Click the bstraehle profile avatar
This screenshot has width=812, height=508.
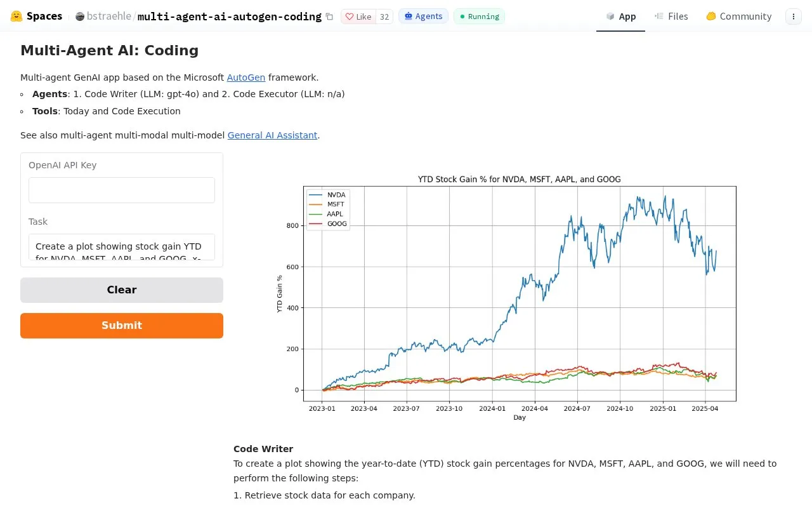pos(80,17)
